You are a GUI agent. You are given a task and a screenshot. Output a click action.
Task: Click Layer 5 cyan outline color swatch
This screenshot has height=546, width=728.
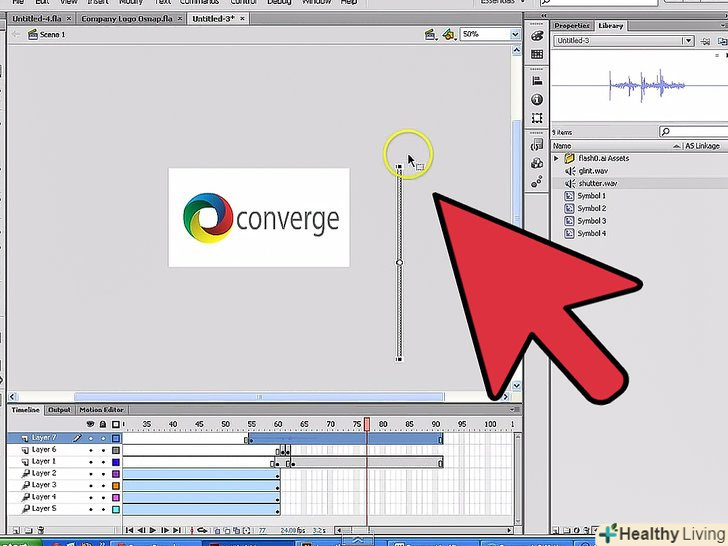pos(116,509)
